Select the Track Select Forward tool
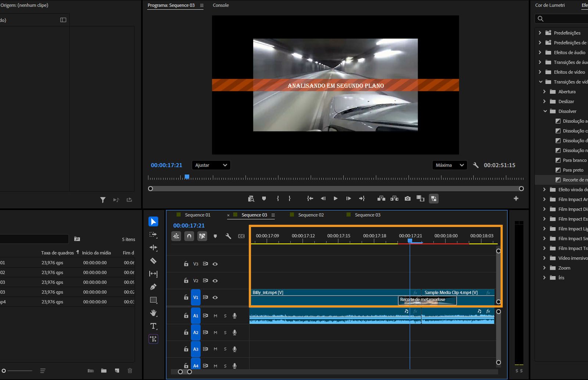Image resolution: width=588 pixels, height=380 pixels. pos(153,234)
